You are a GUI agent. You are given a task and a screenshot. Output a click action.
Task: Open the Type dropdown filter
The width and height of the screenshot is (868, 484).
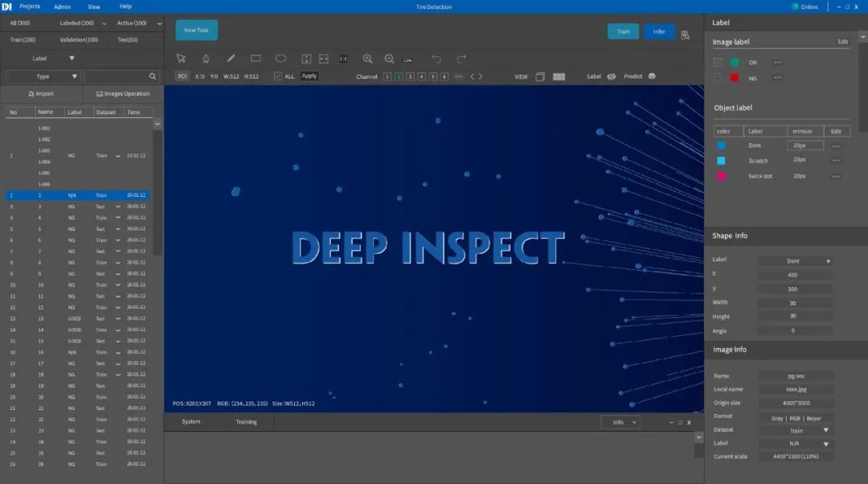pos(43,76)
